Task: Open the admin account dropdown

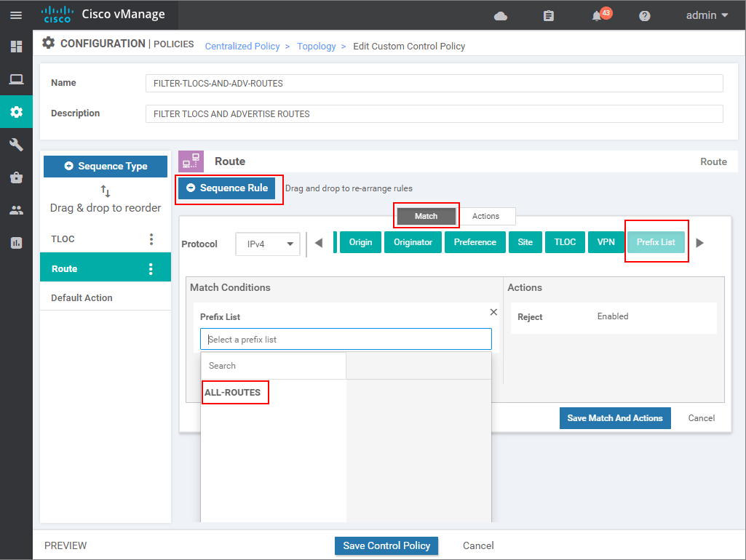Action: 705,15
